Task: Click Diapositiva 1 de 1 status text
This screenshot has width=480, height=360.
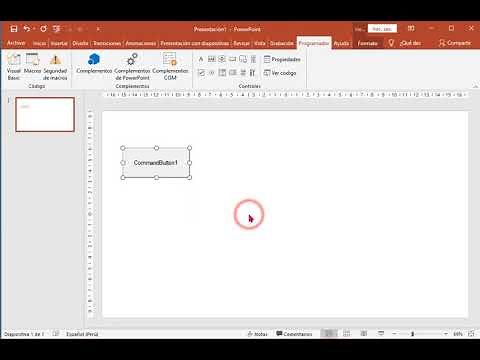Action: tap(24, 334)
